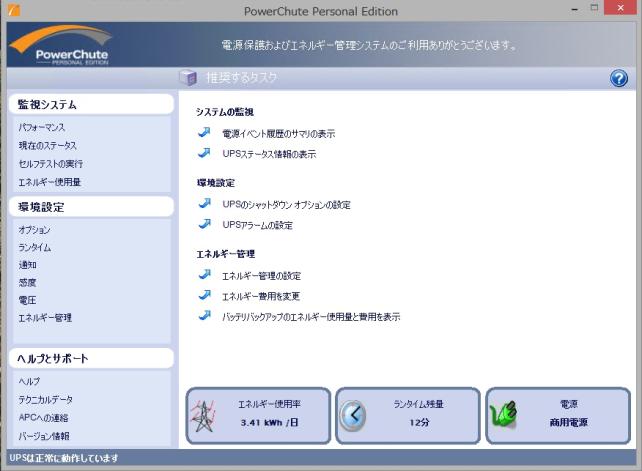Click arrow icon beside バッテリバックアップのエネルギー使用量と費用を表示
The width and height of the screenshot is (642, 471).
(204, 316)
